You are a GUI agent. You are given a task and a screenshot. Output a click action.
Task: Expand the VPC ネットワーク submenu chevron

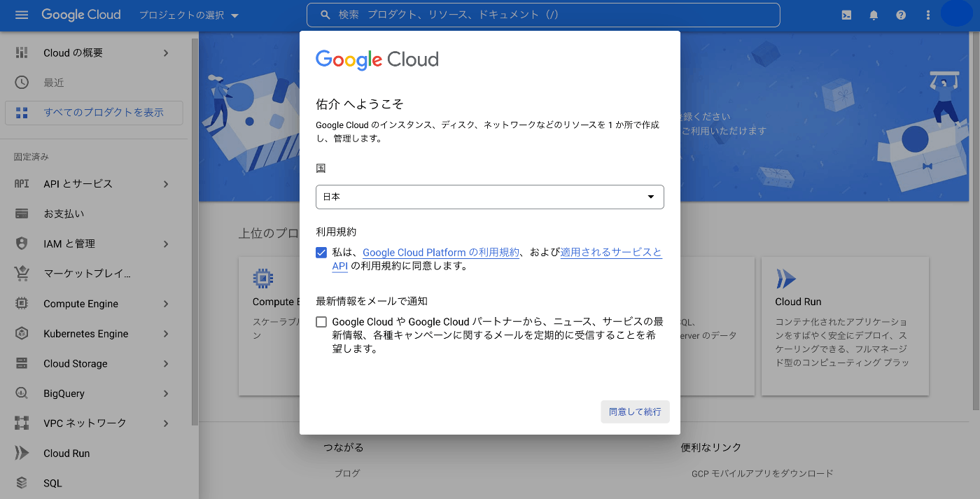click(166, 423)
